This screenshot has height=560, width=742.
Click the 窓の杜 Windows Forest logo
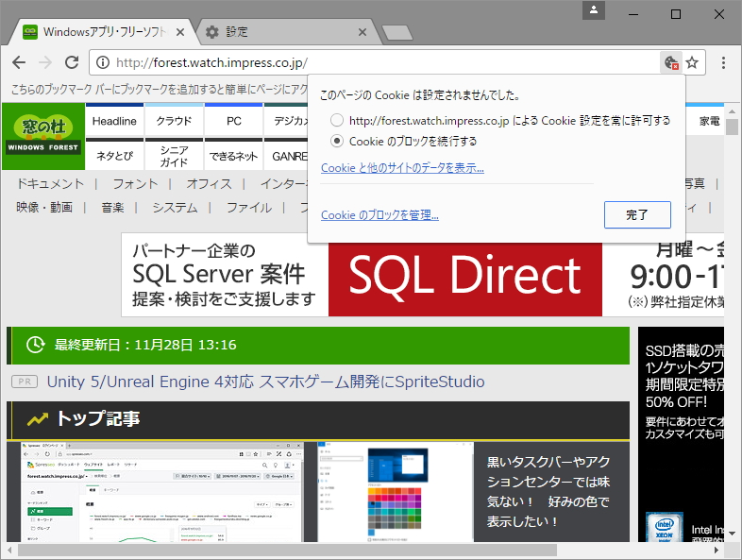pos(43,136)
